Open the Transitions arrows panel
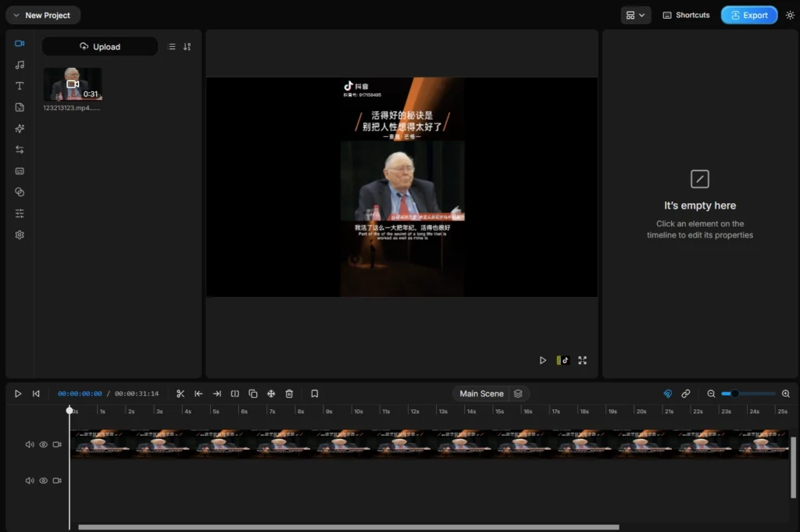The image size is (800, 532). [x=20, y=149]
